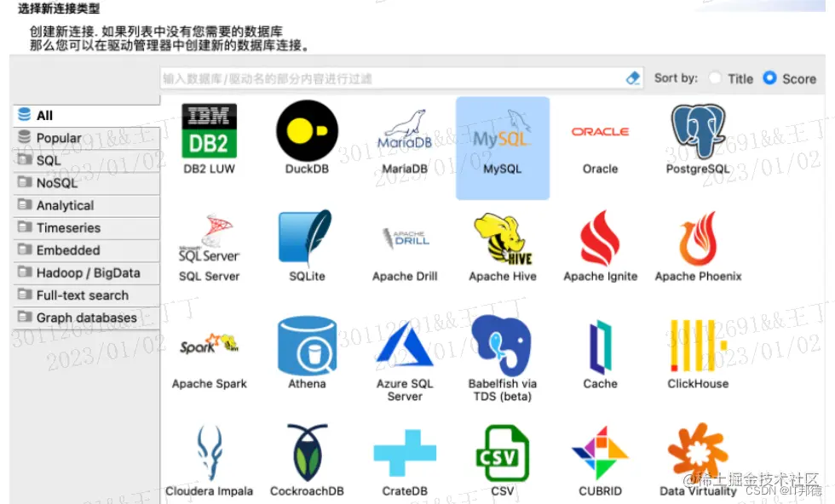Select the Data Virtuality icon
The width and height of the screenshot is (835, 504).
pos(698,452)
